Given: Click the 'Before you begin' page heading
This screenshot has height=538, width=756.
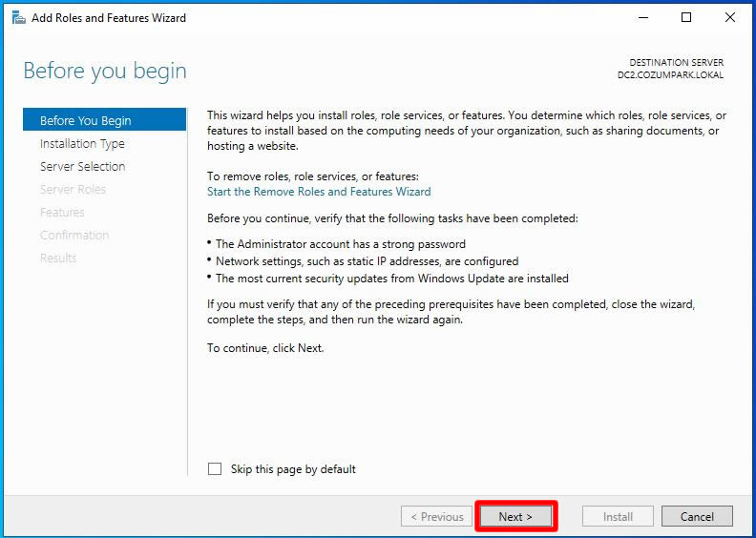Looking at the screenshot, I should pos(105,72).
